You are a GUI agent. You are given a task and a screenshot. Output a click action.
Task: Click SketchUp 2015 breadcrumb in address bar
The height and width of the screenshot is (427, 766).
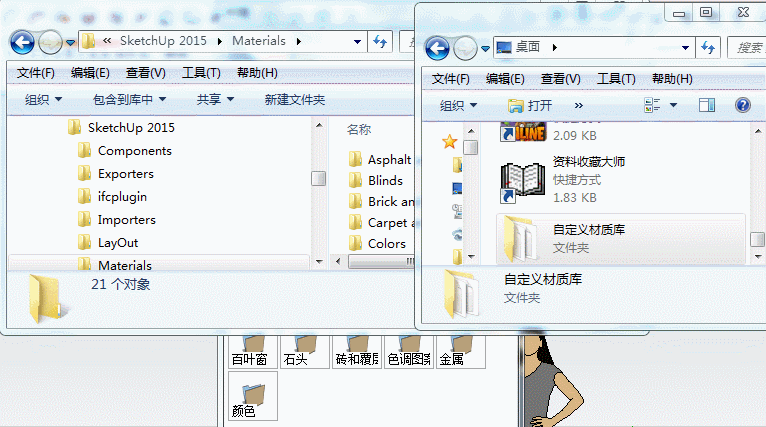[163, 41]
